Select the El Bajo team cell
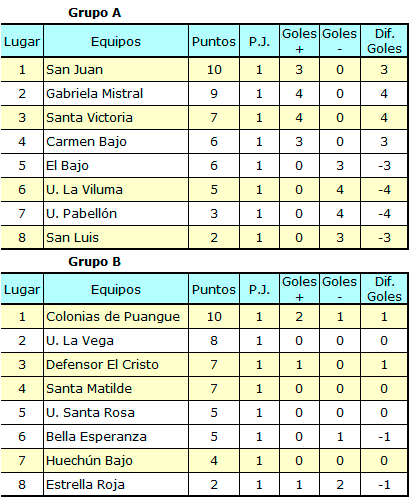The image size is (409, 497). 116,166
